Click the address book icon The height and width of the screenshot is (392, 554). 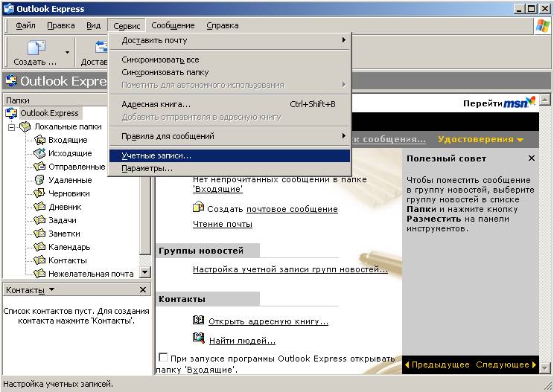[x=199, y=320]
